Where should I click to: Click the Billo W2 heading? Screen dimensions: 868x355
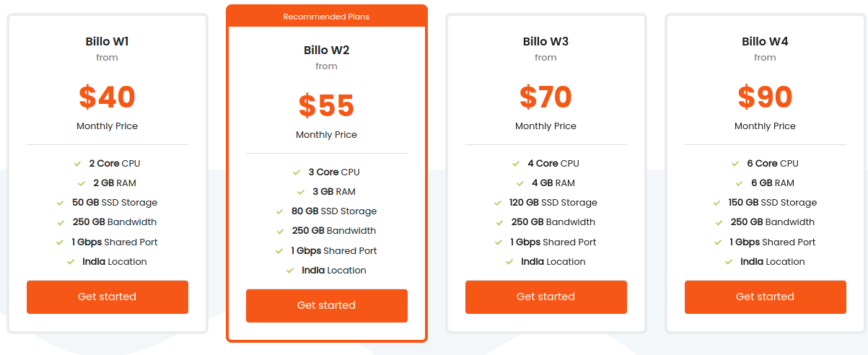point(326,50)
